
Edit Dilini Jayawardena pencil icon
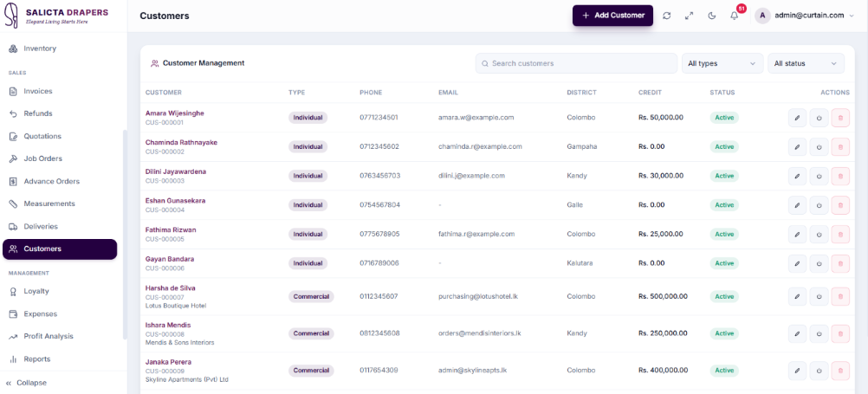(x=797, y=176)
